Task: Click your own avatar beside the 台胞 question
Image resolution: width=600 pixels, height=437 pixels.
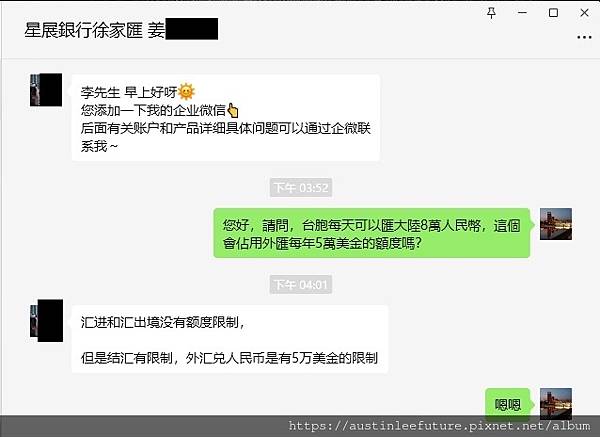Action: click(x=556, y=224)
